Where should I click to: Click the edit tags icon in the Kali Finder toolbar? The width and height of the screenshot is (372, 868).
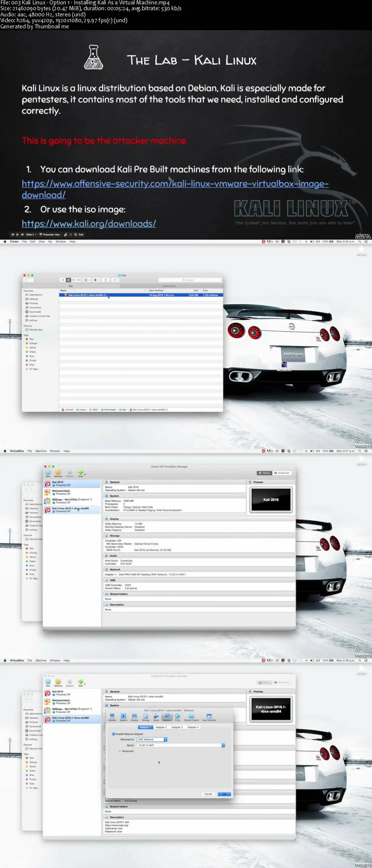pos(115,280)
